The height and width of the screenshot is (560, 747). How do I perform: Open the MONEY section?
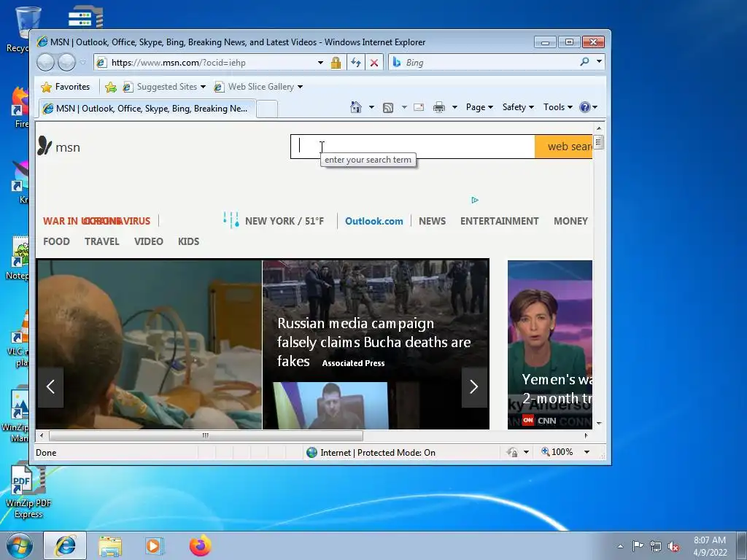tap(570, 221)
